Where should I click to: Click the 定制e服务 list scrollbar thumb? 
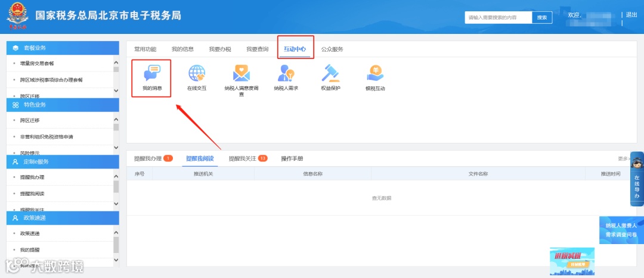[x=116, y=186]
